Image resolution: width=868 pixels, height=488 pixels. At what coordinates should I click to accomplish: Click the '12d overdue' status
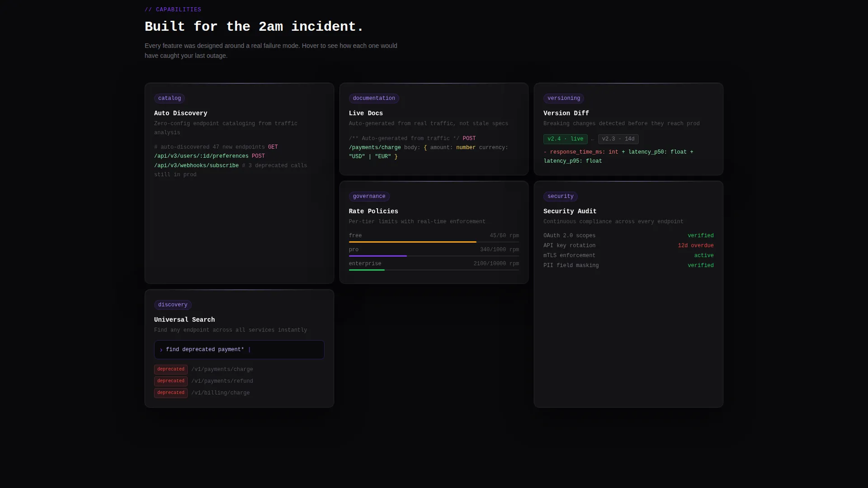tap(695, 246)
